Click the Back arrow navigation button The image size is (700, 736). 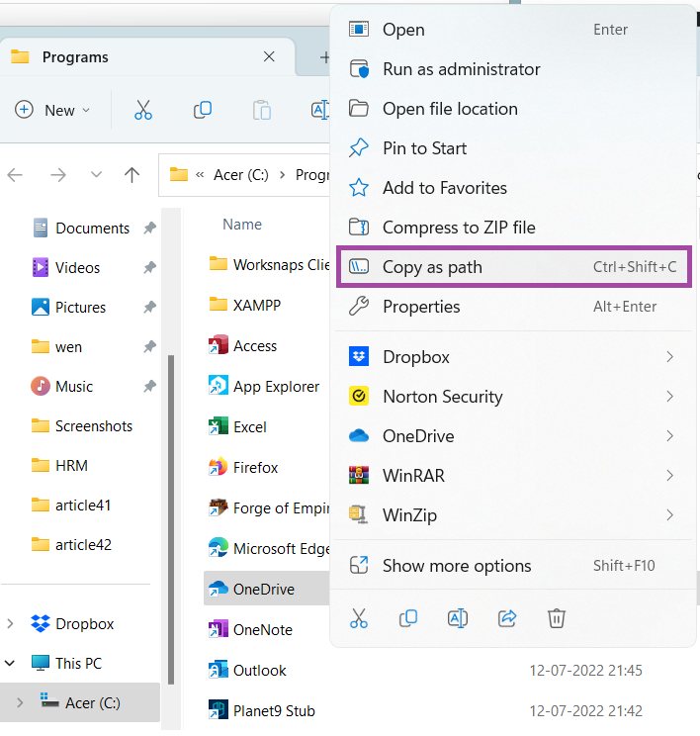(x=16, y=175)
